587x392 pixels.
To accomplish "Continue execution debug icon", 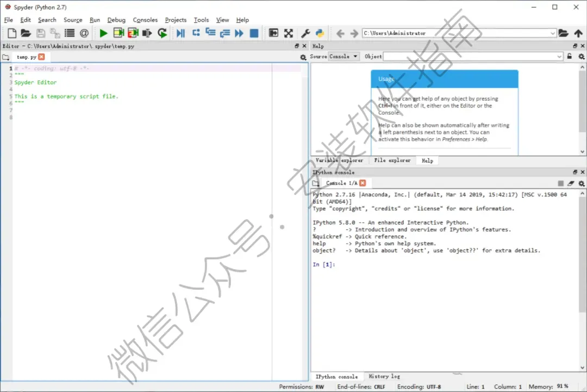I will tap(239, 33).
